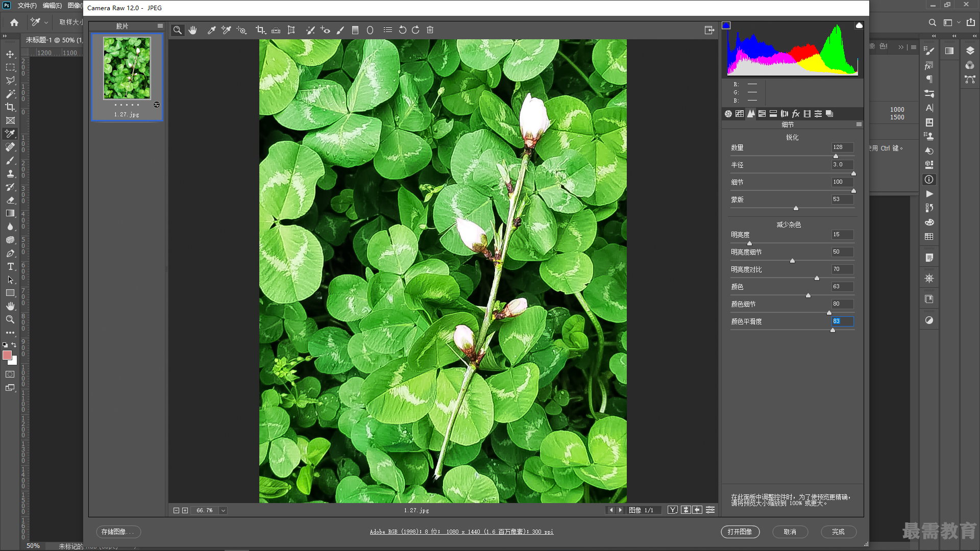Select the Red Eye Removal tool
Image resolution: width=980 pixels, height=551 pixels.
coord(325,30)
